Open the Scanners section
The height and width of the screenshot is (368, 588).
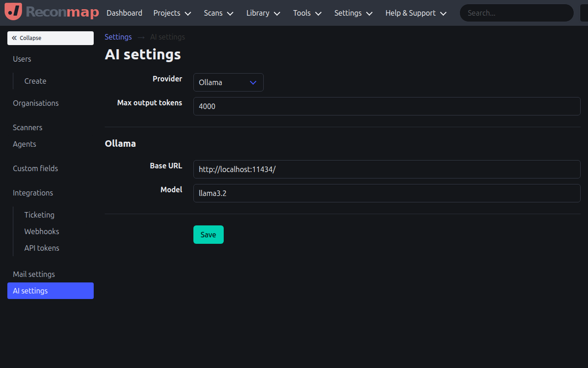28,127
